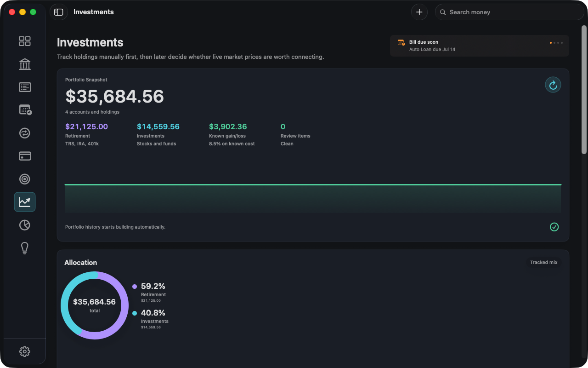Open the credit card icon in sidebar
The width and height of the screenshot is (588, 368).
coord(25,156)
